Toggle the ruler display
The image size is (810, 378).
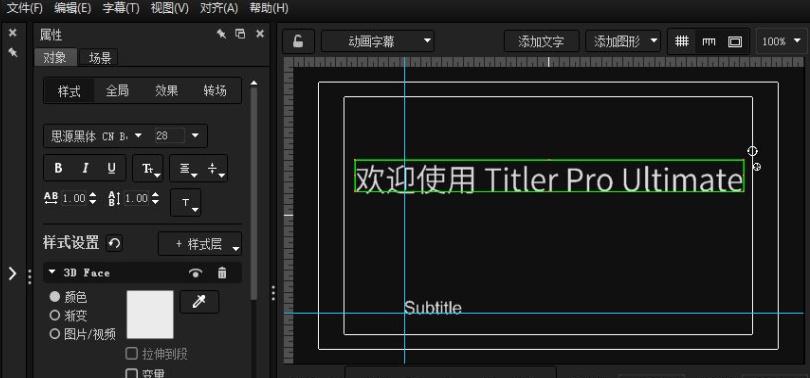pyautogui.click(x=709, y=41)
